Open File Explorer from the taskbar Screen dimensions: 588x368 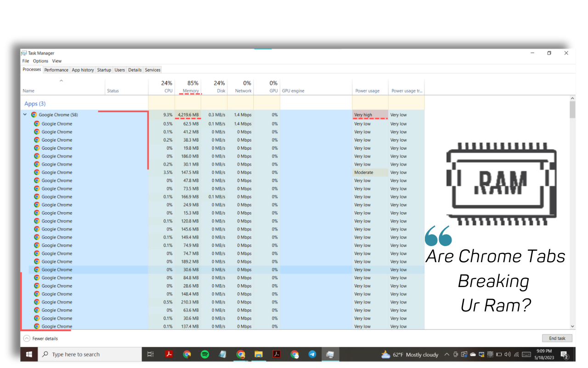click(x=259, y=354)
